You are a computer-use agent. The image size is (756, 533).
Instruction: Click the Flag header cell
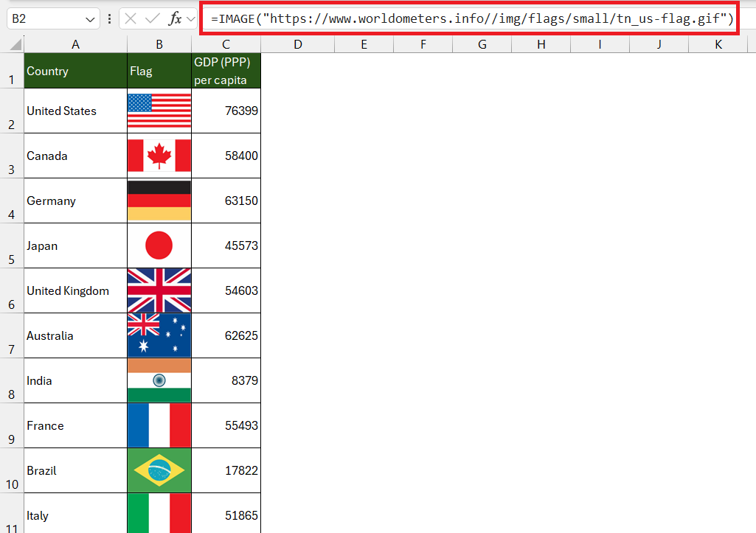[x=159, y=71]
